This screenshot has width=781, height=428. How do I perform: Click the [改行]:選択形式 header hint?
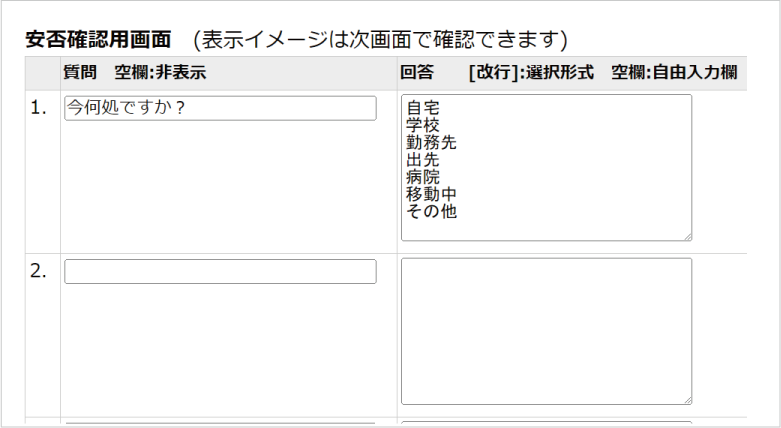530,73
